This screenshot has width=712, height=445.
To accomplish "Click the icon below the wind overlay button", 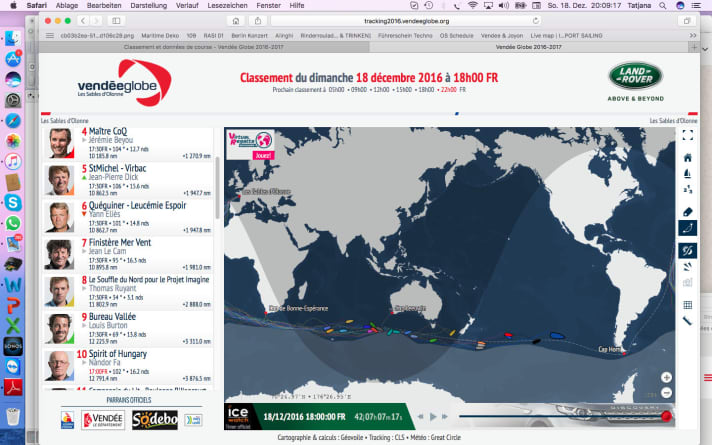I will 687,267.
